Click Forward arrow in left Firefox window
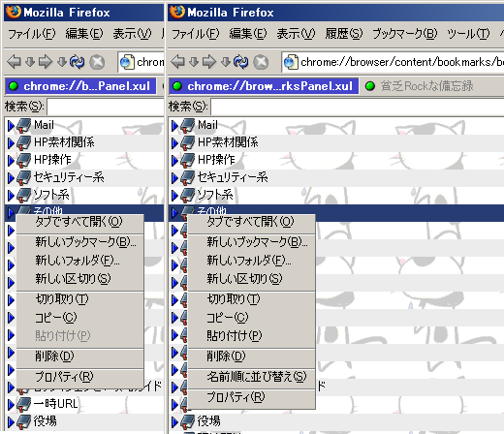 46,61
